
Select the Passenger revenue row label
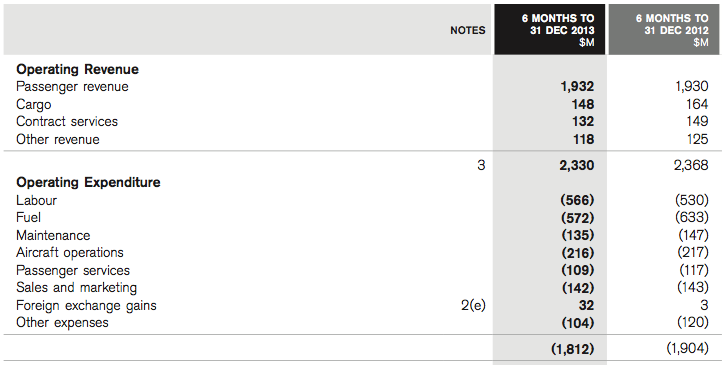72,87
